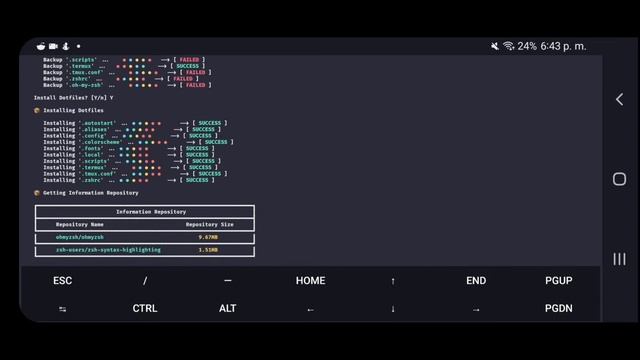Tap the first notification icon in status bar

[41, 46]
